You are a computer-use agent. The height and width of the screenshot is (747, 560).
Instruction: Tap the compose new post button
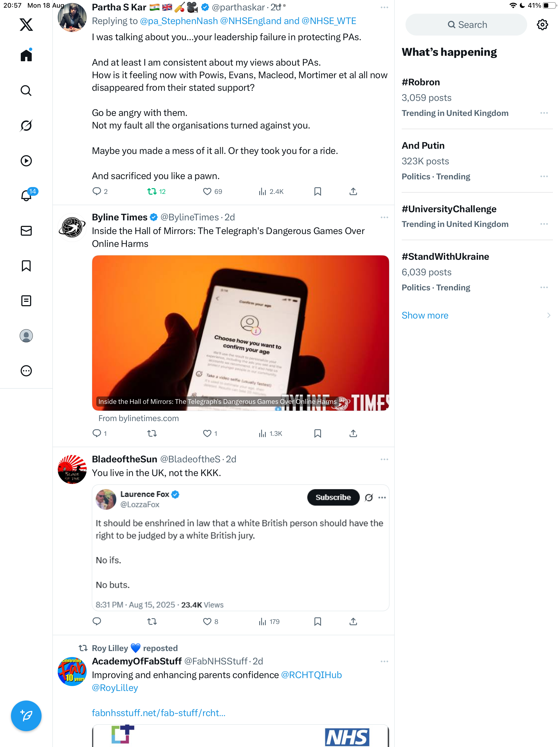click(26, 716)
